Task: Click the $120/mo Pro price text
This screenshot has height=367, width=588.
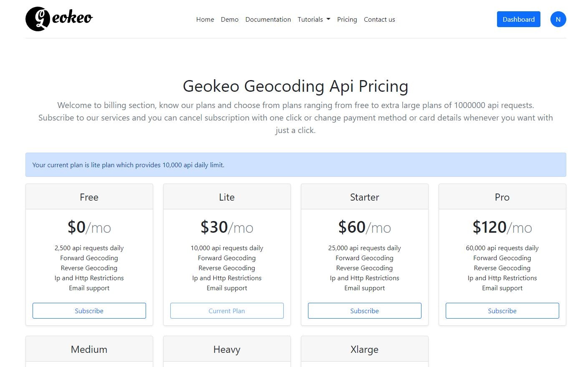Action: (502, 227)
